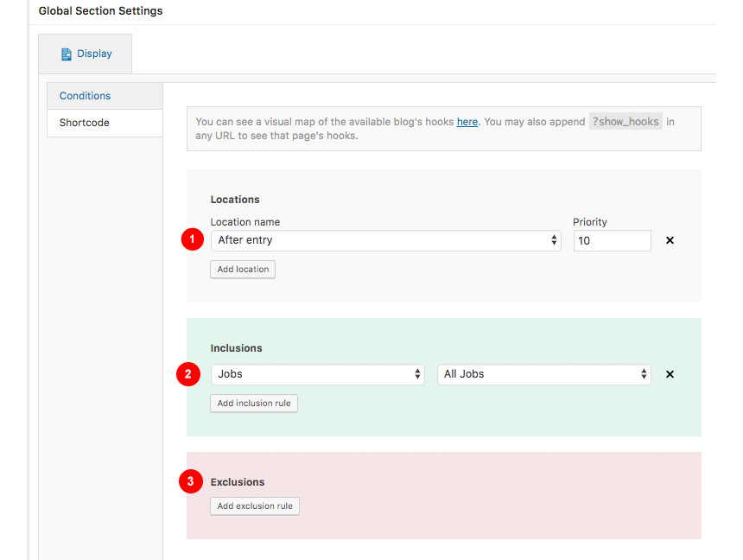
Task: Switch to the Conditions section
Action: 105,96
